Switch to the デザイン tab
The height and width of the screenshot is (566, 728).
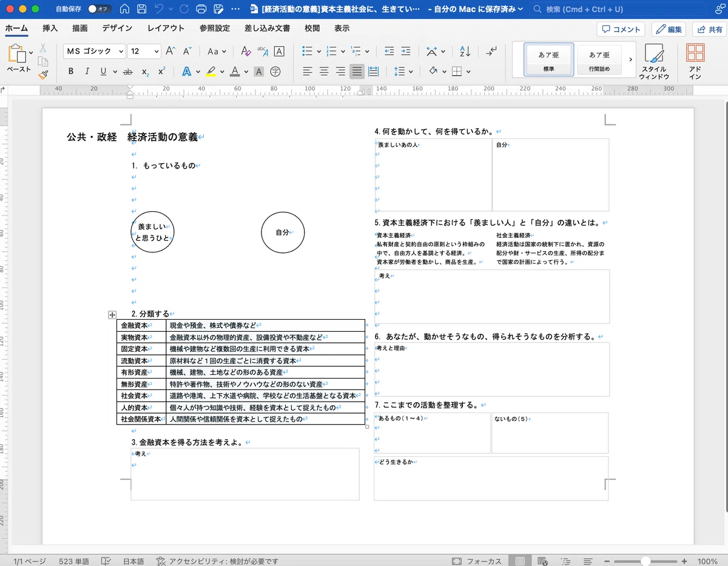[117, 29]
